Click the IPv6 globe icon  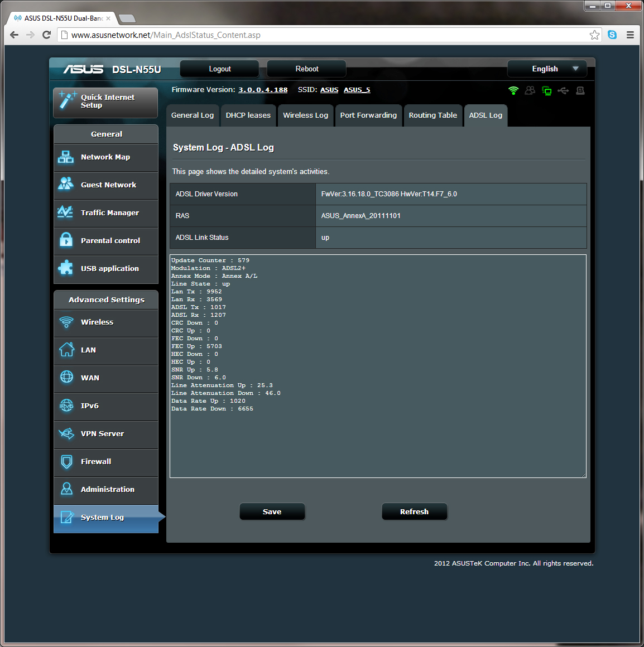66,405
